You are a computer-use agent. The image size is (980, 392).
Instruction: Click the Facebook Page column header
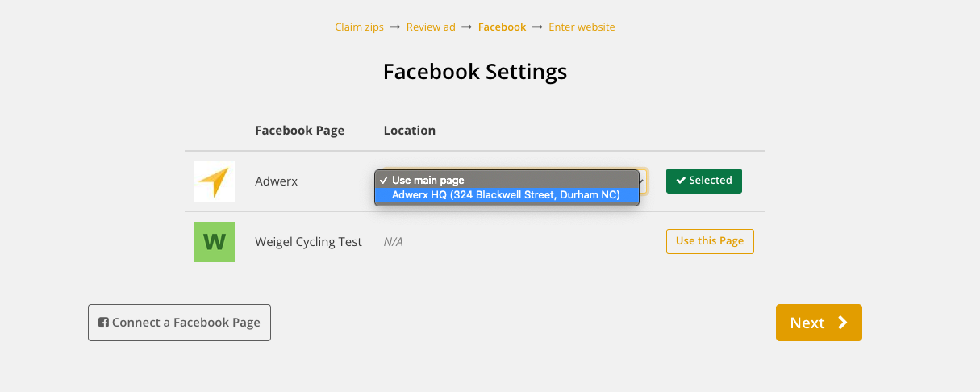(x=300, y=131)
